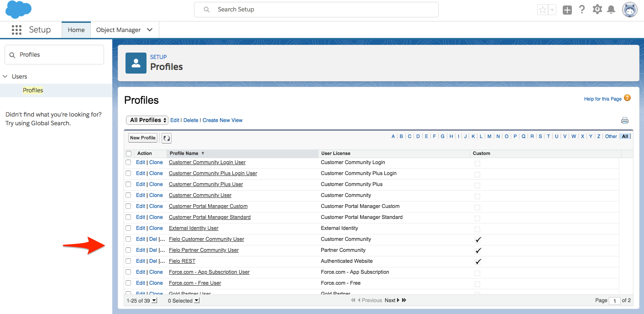The height and width of the screenshot is (314, 644).
Task: Click the favorites star icon
Action: tap(542, 10)
